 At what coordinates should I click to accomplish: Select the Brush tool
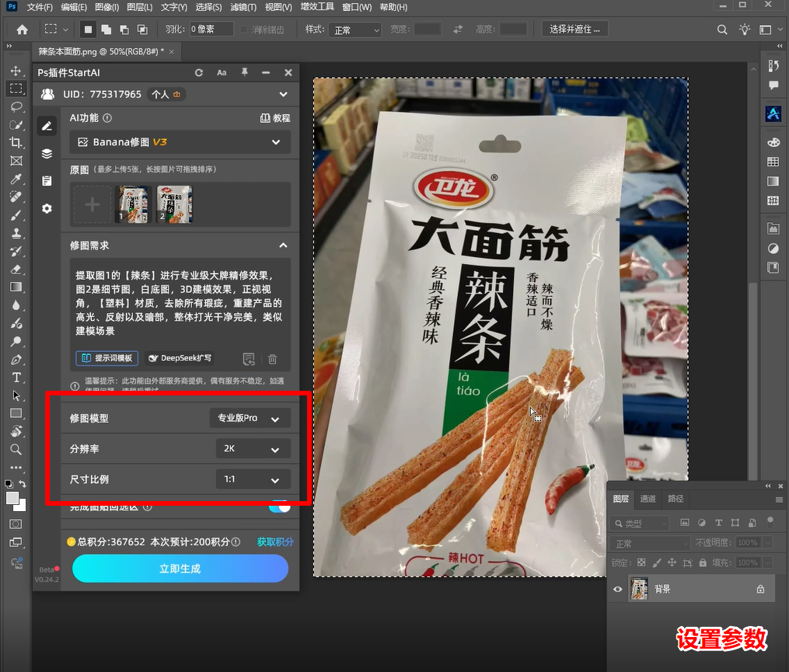tap(16, 215)
